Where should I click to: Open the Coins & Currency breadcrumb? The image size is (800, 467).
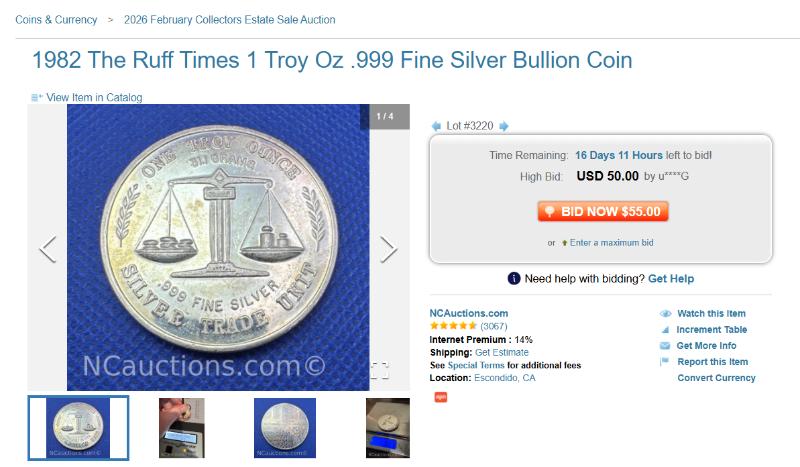tap(56, 20)
